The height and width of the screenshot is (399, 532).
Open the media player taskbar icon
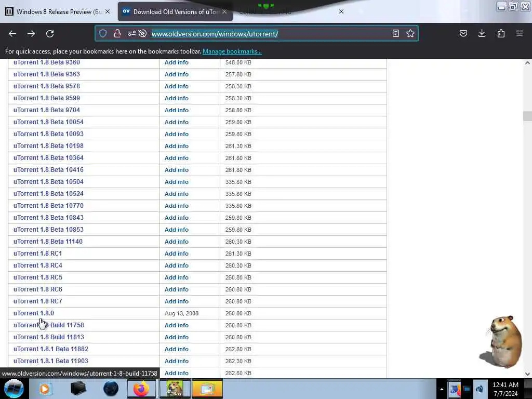(x=45, y=389)
